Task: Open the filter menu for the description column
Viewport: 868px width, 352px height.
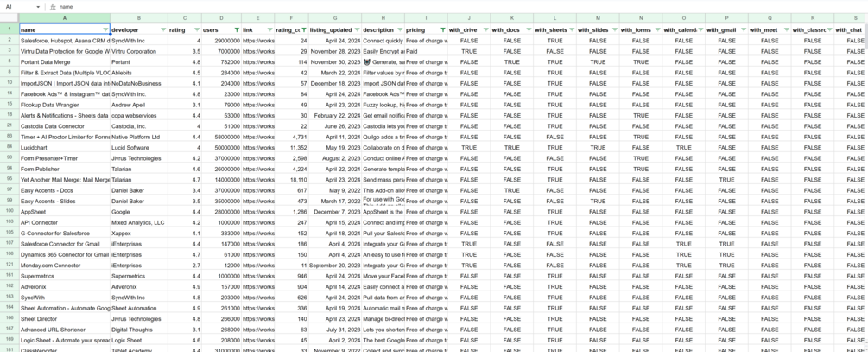Action: click(399, 29)
